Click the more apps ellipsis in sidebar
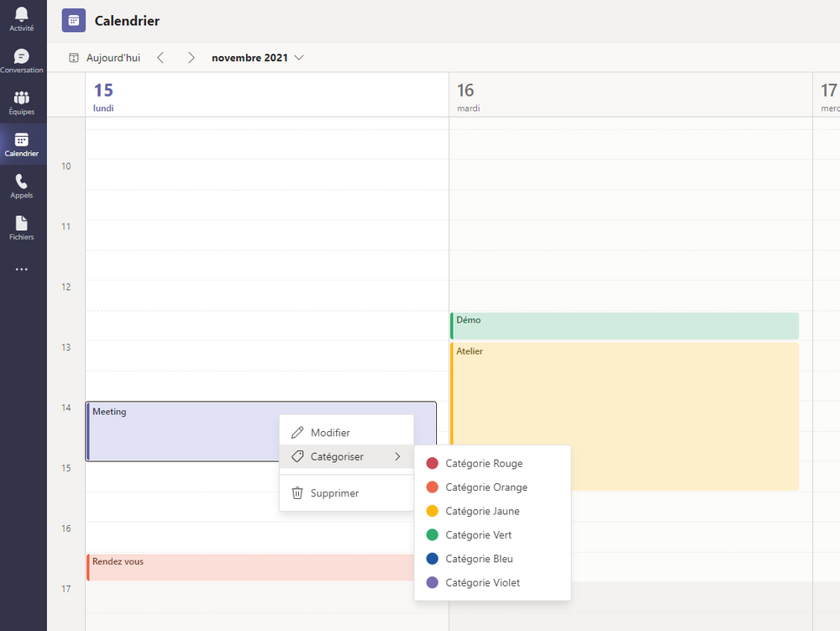This screenshot has height=631, width=840. (22, 269)
